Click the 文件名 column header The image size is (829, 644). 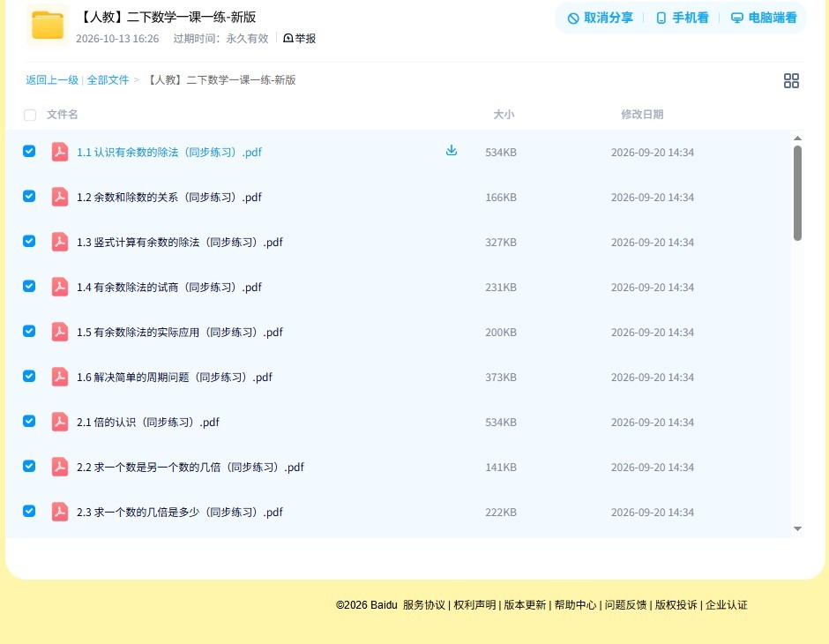[63, 114]
